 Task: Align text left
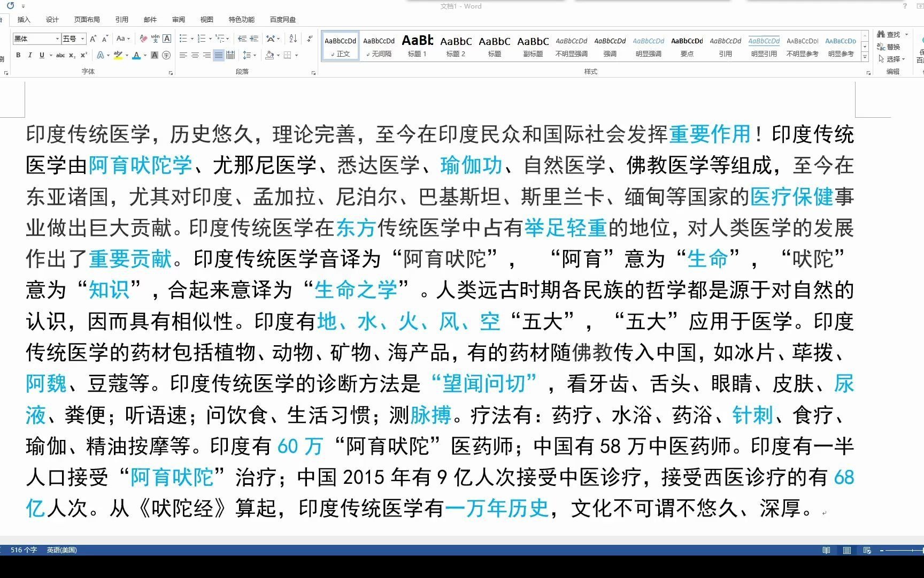coord(183,55)
